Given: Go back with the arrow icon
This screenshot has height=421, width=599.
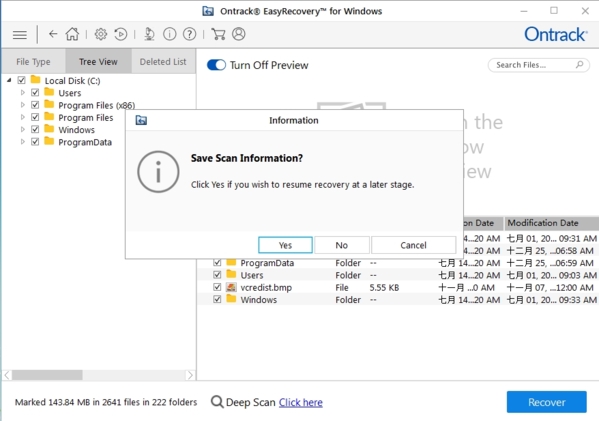Looking at the screenshot, I should pos(53,34).
